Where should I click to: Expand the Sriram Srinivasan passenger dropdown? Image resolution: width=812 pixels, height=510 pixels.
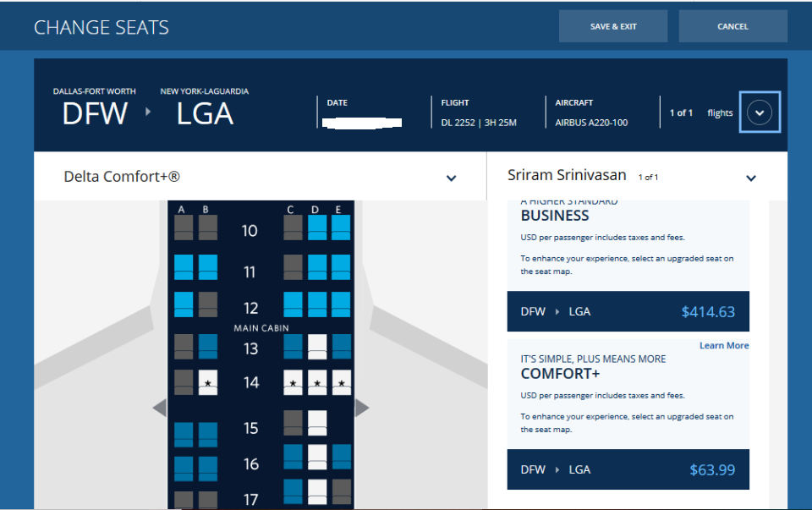[750, 178]
